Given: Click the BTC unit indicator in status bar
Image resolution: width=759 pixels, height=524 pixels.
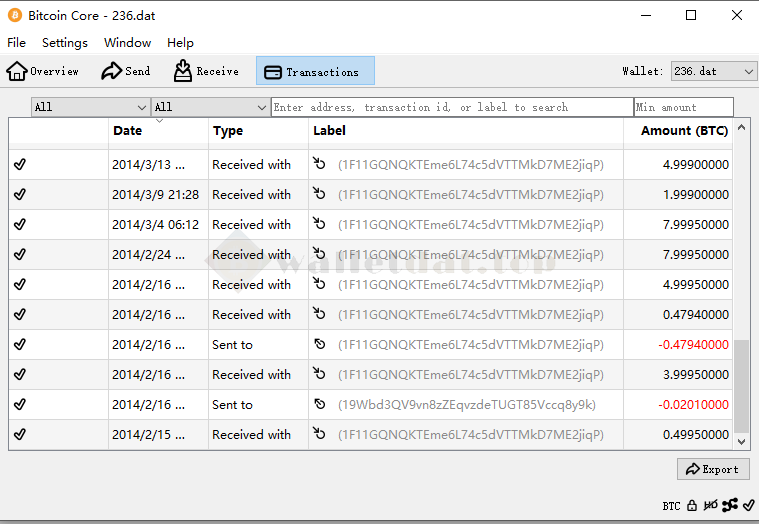Looking at the screenshot, I should pyautogui.click(x=671, y=506).
